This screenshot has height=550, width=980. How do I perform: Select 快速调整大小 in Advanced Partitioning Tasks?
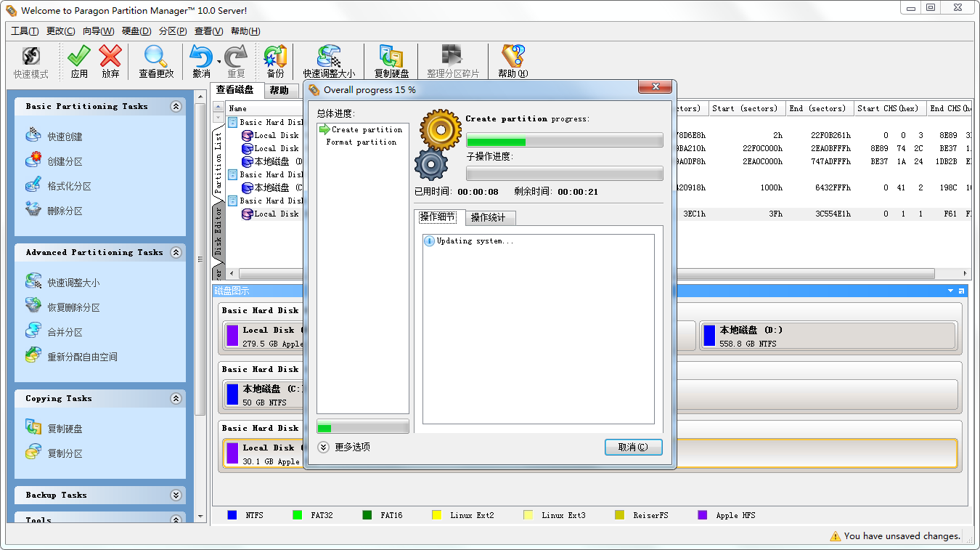click(x=74, y=283)
